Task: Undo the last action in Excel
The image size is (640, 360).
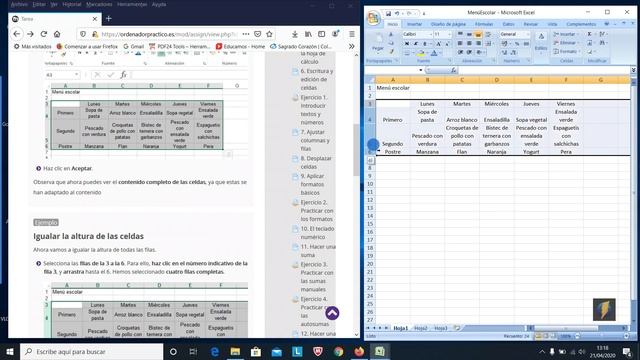Action: pyautogui.click(x=397, y=13)
